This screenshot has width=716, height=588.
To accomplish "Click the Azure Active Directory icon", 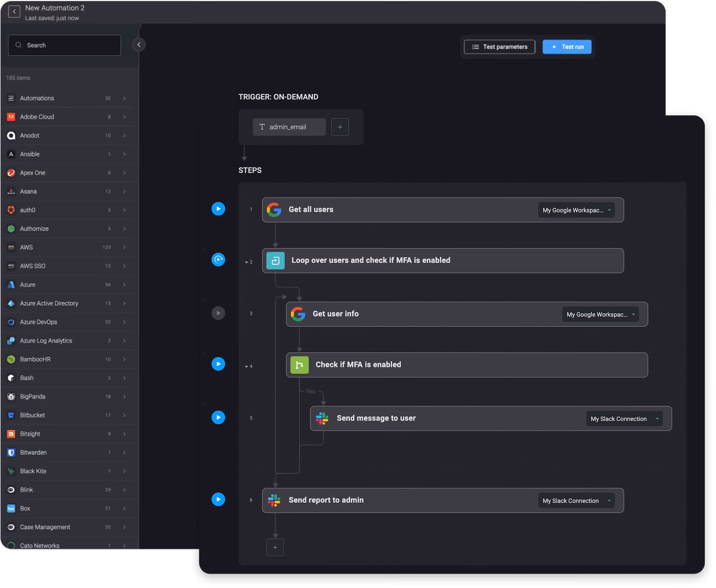I will pos(11,303).
